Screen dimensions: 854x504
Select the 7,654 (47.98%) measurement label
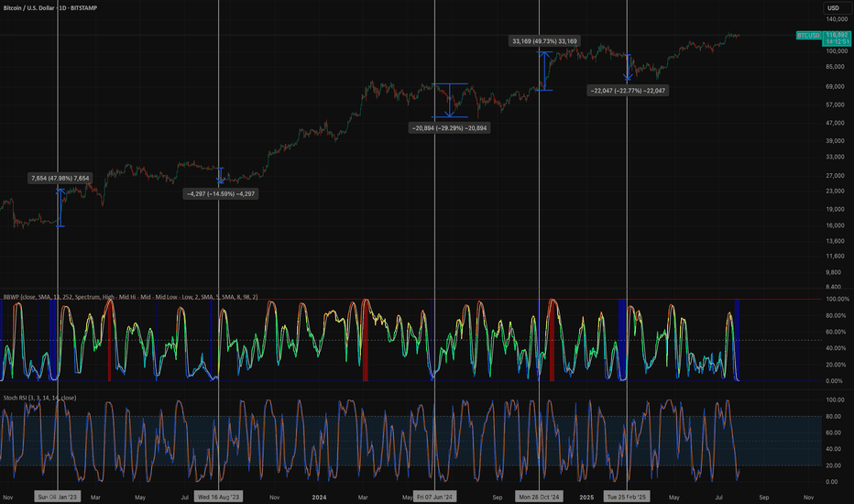tap(60, 178)
